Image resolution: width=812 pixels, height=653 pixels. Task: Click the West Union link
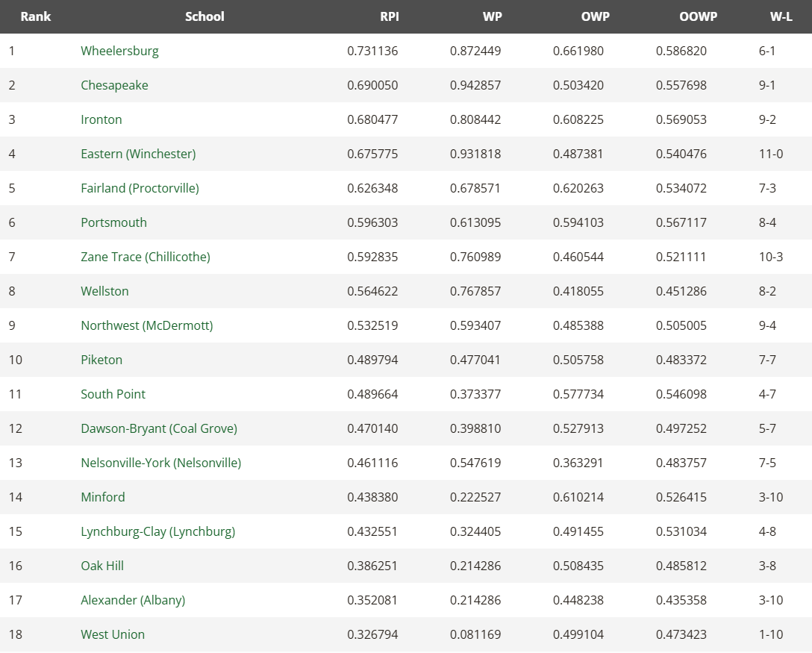point(113,634)
